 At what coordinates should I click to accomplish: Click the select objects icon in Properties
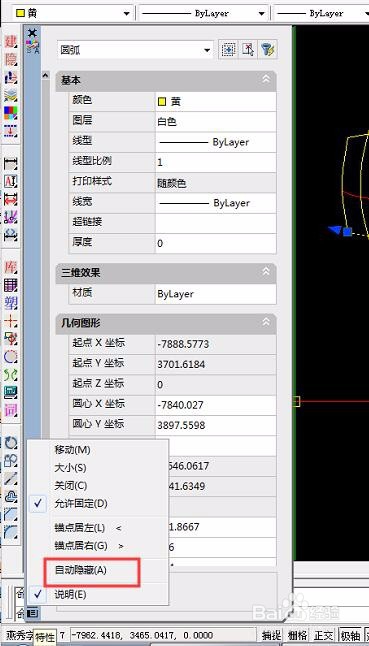[247, 50]
